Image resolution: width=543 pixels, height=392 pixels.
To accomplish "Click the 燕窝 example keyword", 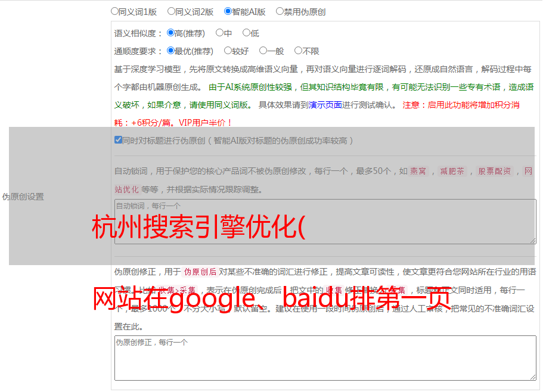I will (x=418, y=171).
